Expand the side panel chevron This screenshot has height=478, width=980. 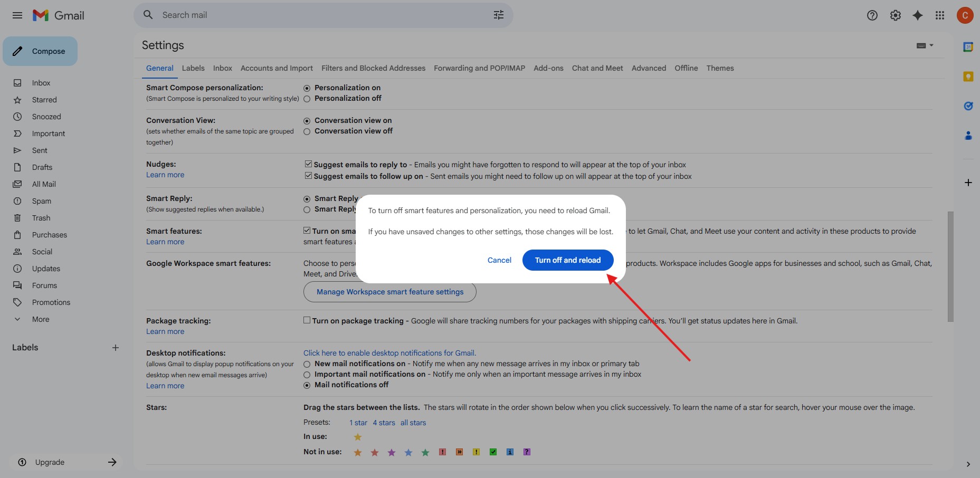pyautogui.click(x=968, y=464)
